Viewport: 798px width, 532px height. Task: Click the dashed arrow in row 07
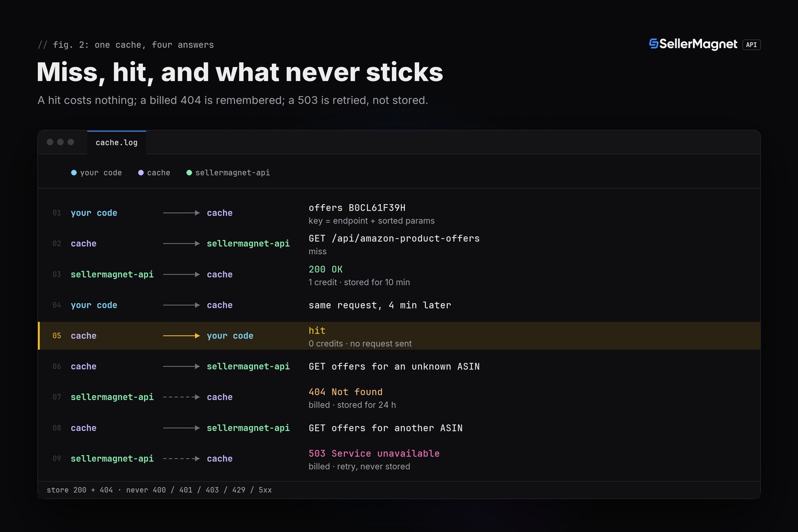pyautogui.click(x=181, y=397)
